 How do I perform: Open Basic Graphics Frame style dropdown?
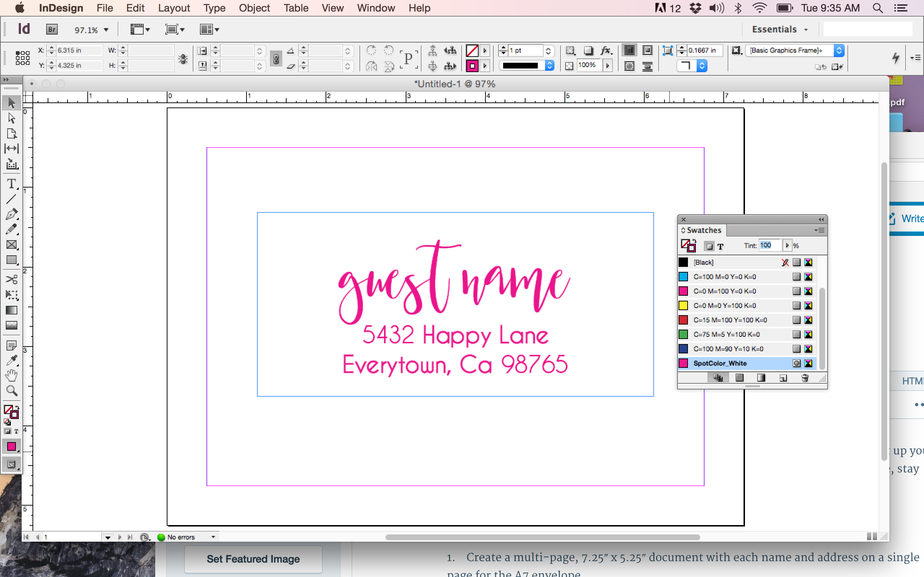(x=838, y=50)
